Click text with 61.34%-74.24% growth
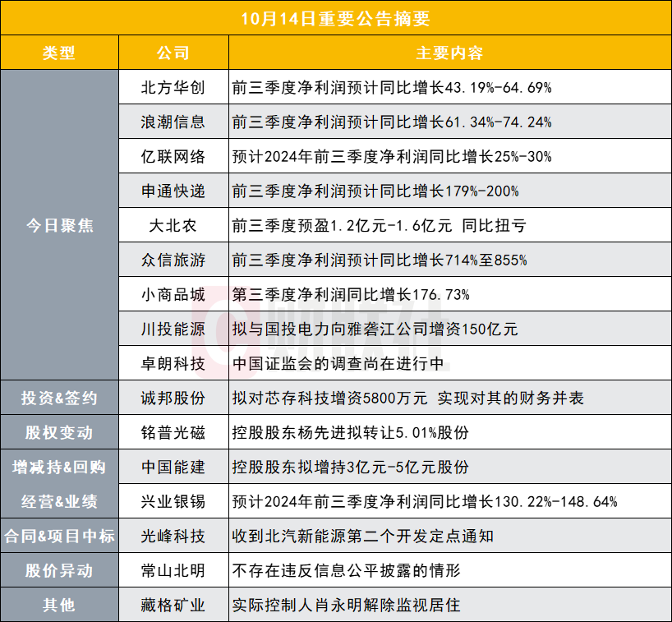 (x=392, y=122)
